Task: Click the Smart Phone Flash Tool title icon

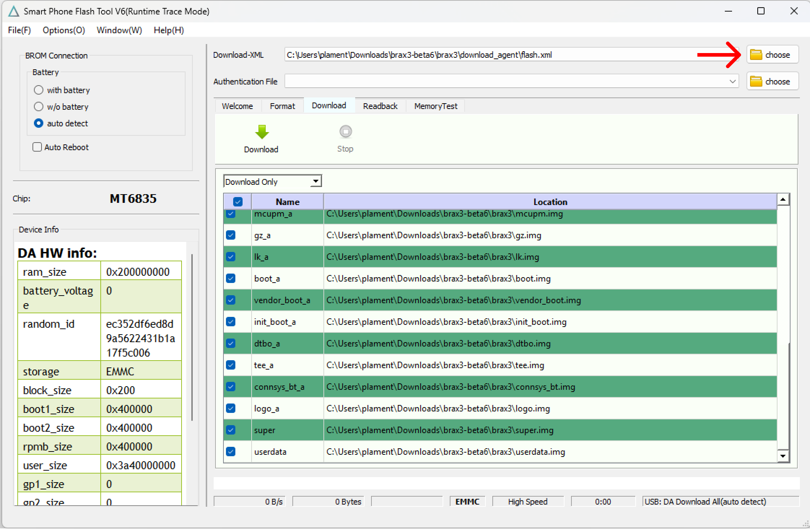Action: click(13, 12)
